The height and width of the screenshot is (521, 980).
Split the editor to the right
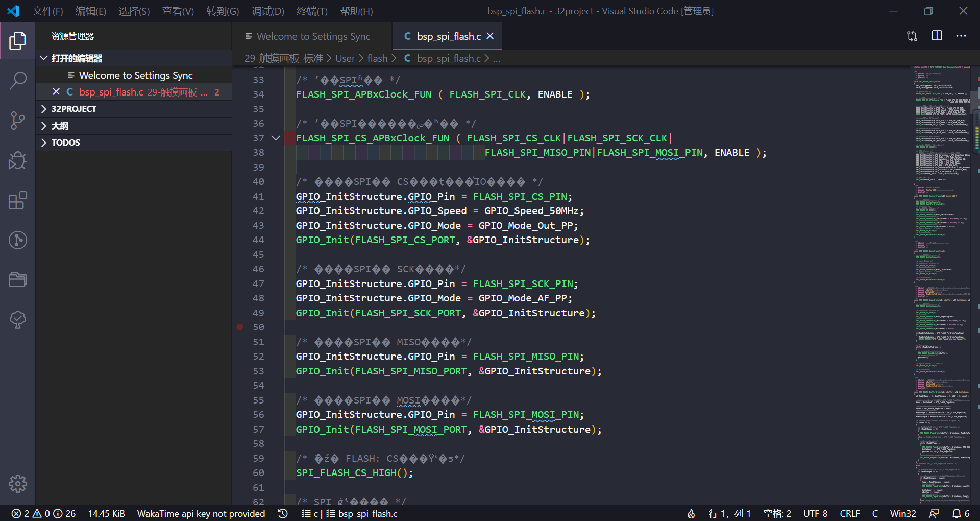coord(937,36)
